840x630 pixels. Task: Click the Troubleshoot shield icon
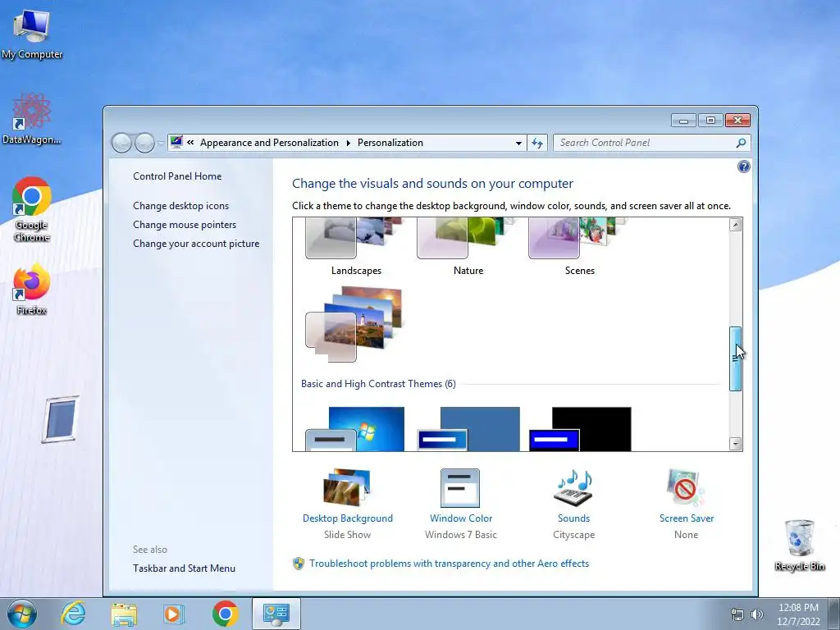(x=299, y=564)
